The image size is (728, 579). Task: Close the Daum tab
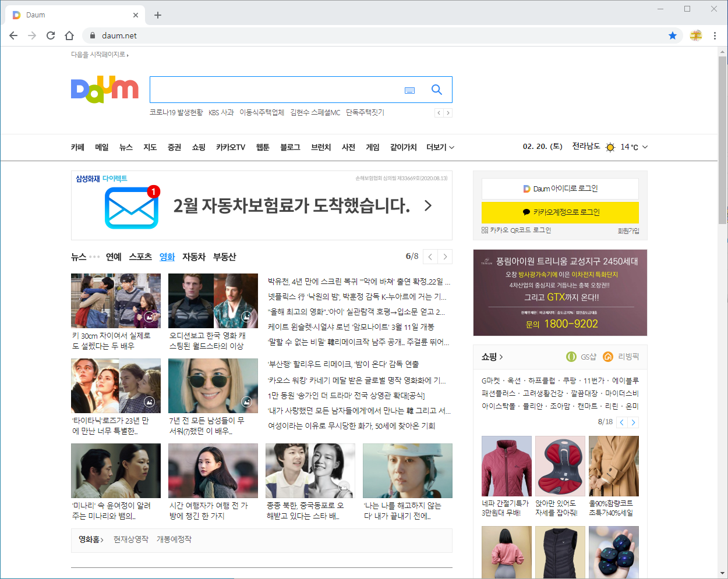click(136, 15)
